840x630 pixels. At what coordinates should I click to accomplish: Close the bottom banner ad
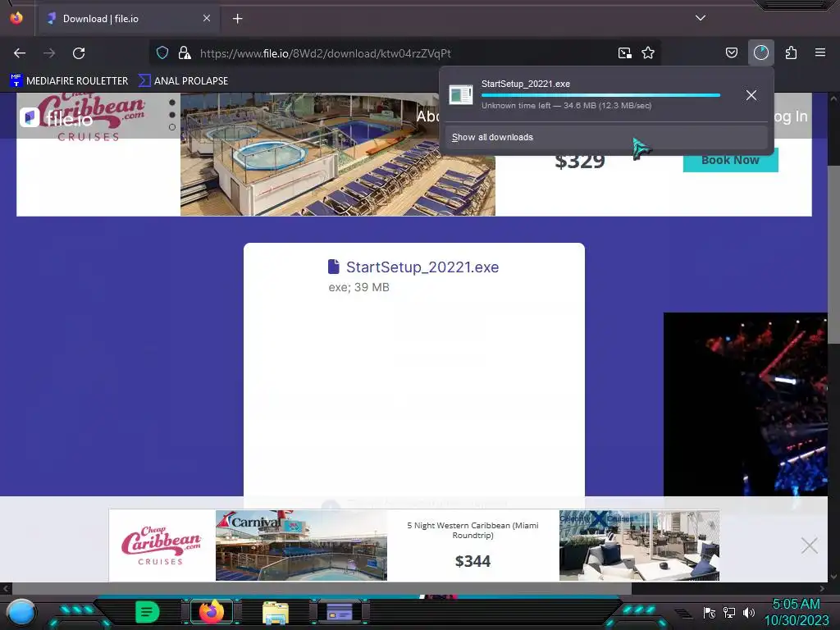click(x=809, y=546)
